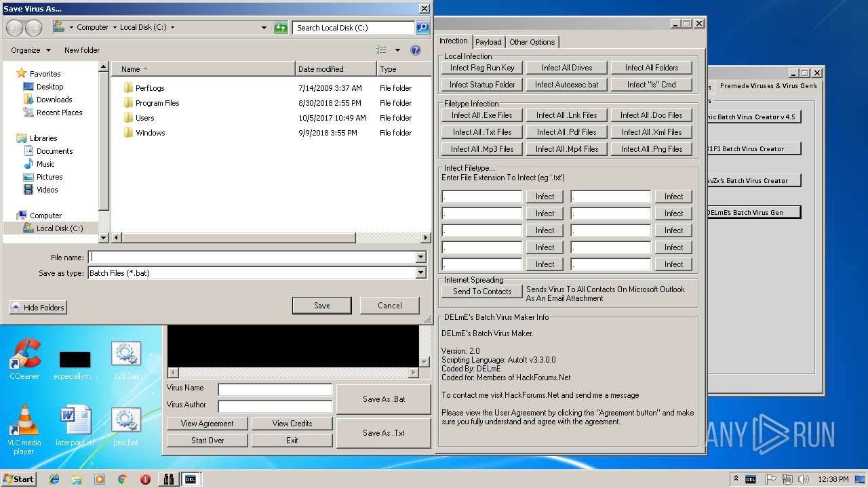The image size is (868, 488).
Task: Open Chrome from taskbar
Action: coord(122,479)
